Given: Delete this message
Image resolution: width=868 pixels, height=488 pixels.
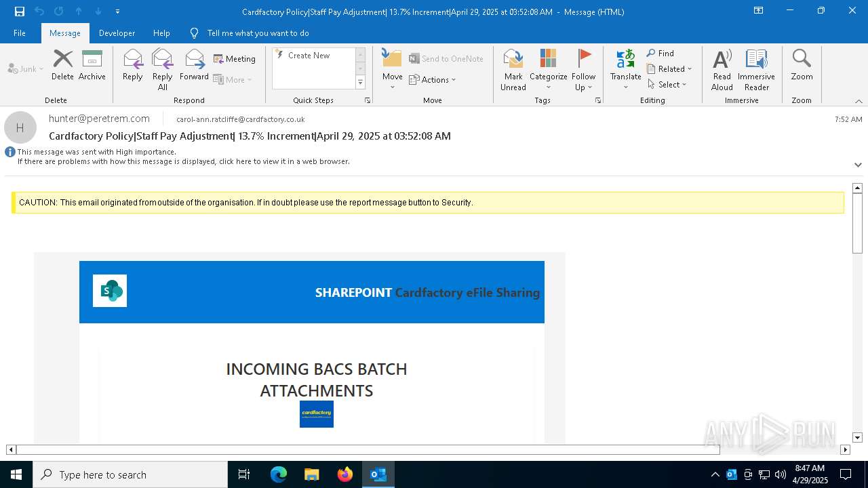Looking at the screenshot, I should [x=62, y=65].
